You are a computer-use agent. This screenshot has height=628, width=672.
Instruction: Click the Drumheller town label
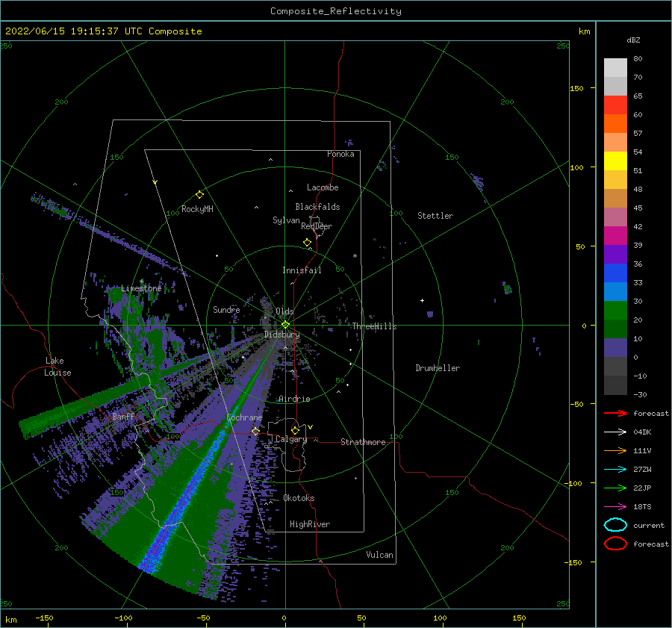[438, 368]
